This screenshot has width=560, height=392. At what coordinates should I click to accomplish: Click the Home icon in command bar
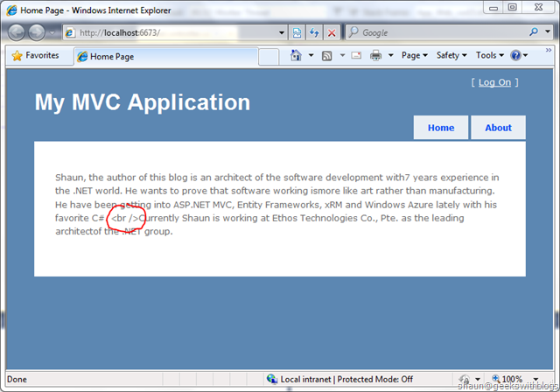click(294, 55)
